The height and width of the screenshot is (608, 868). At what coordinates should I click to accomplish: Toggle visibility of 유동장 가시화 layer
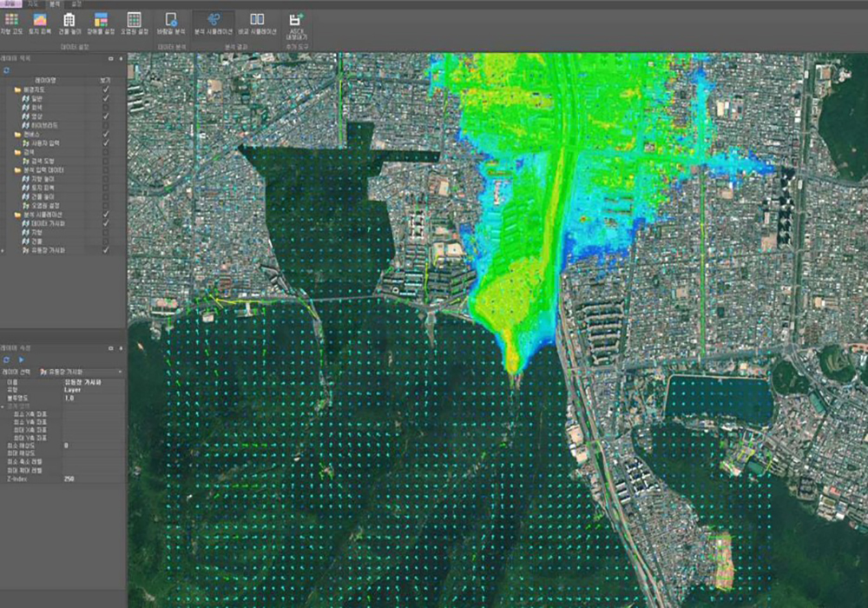pyautogui.click(x=106, y=249)
